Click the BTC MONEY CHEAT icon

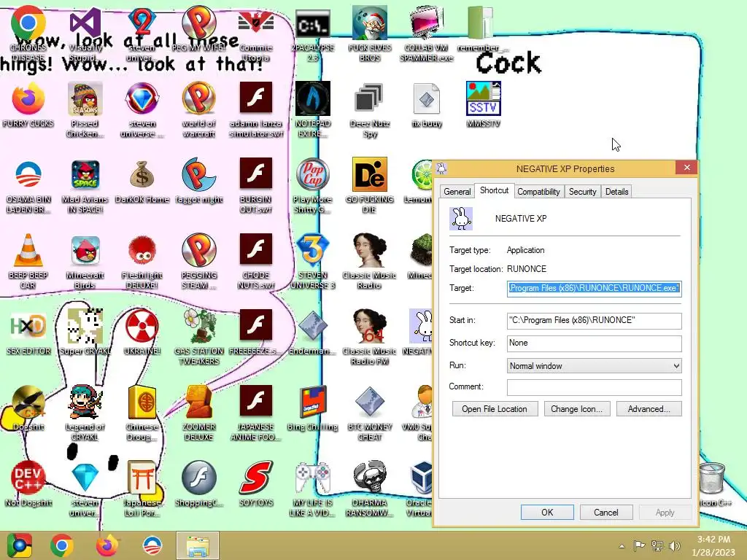(x=369, y=402)
